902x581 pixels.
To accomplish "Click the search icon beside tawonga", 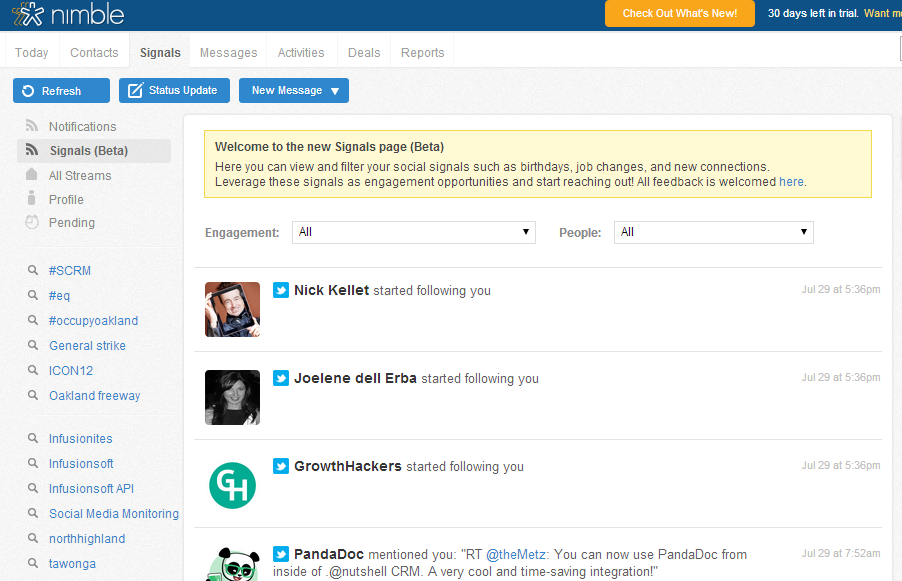I will pyautogui.click(x=33, y=563).
